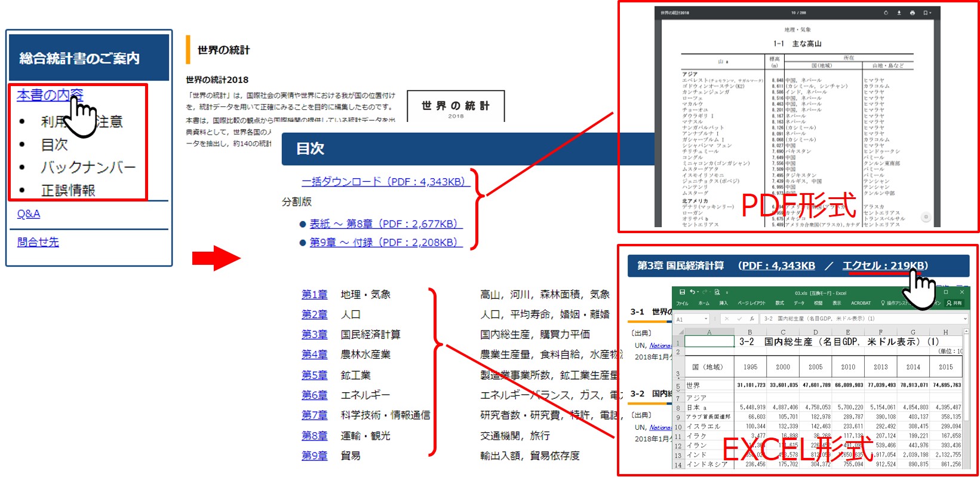Viewport: 980px width, 489px height.
Task: Open the Excel ホーム tab
Action: coord(703,303)
